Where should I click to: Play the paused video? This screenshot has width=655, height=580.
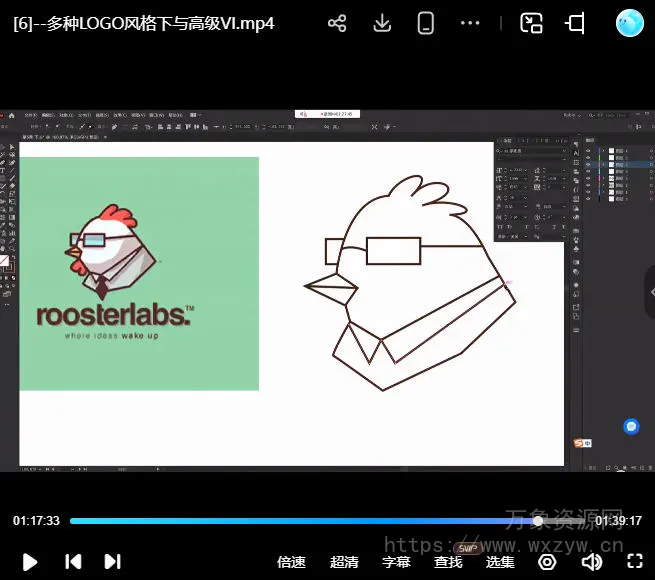click(30, 562)
